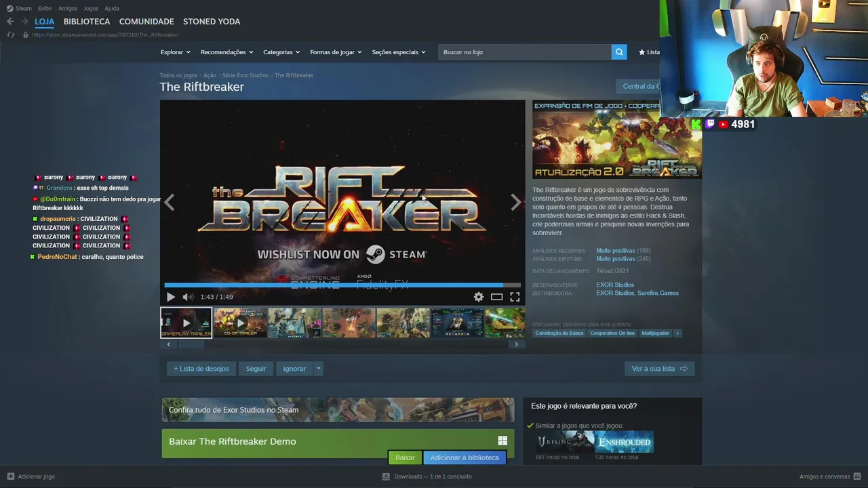Image resolution: width=868 pixels, height=488 pixels.
Task: Mute the trailer volume
Action: [x=188, y=297]
